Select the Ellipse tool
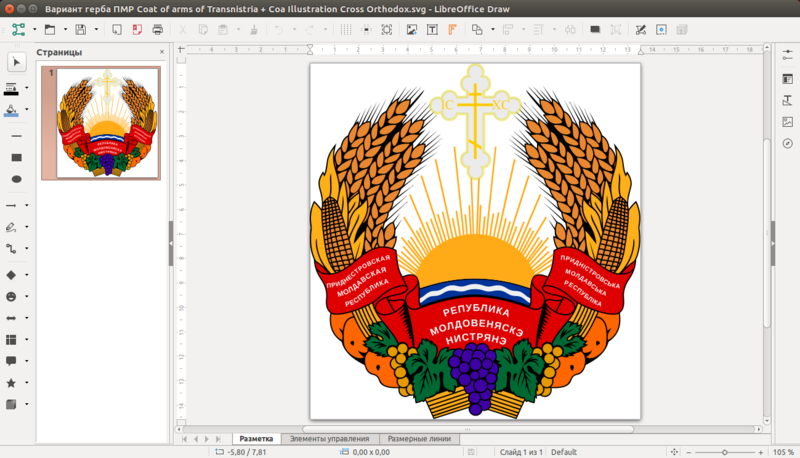Image resolution: width=800 pixels, height=458 pixels. pyautogui.click(x=16, y=179)
